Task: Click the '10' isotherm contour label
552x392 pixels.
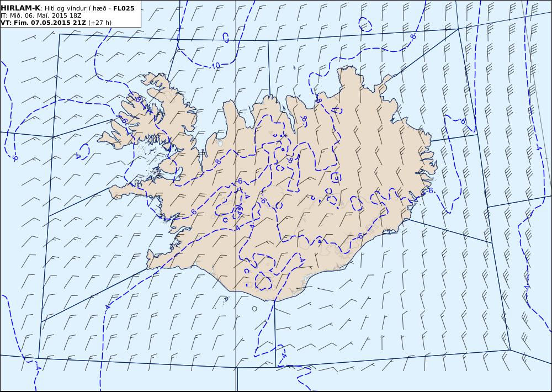Action: pyautogui.click(x=216, y=66)
